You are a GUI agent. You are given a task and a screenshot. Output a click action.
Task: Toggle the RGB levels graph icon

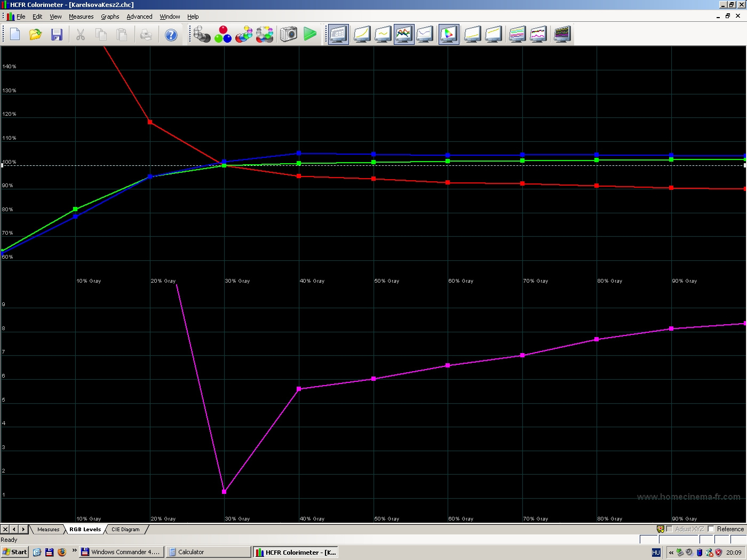pyautogui.click(x=404, y=35)
